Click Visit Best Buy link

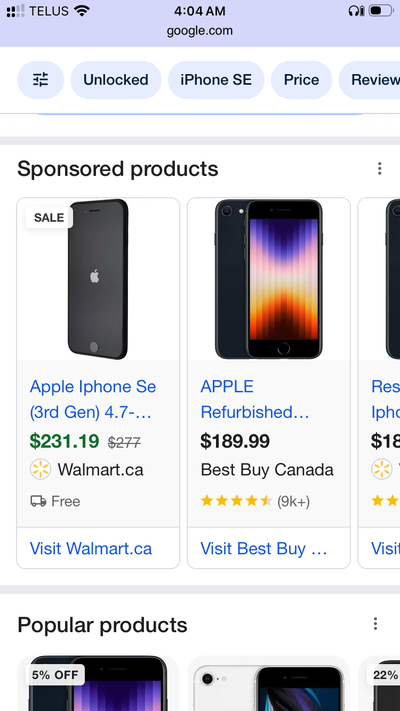coord(263,549)
